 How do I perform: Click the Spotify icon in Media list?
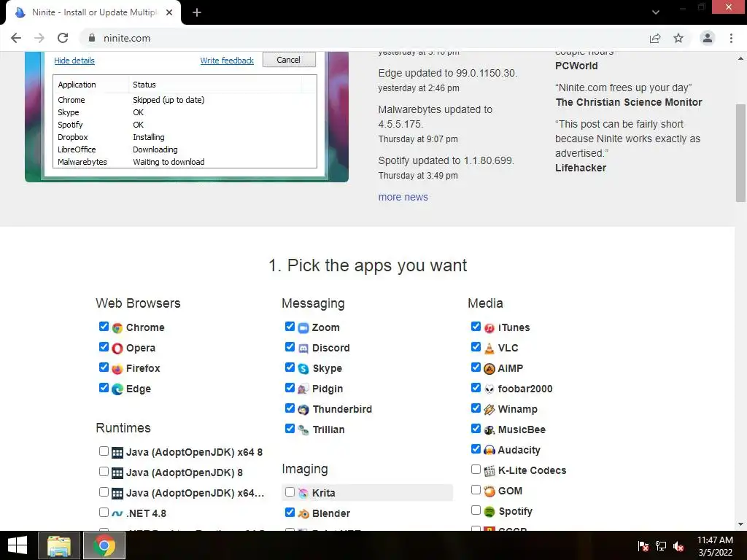tap(489, 512)
